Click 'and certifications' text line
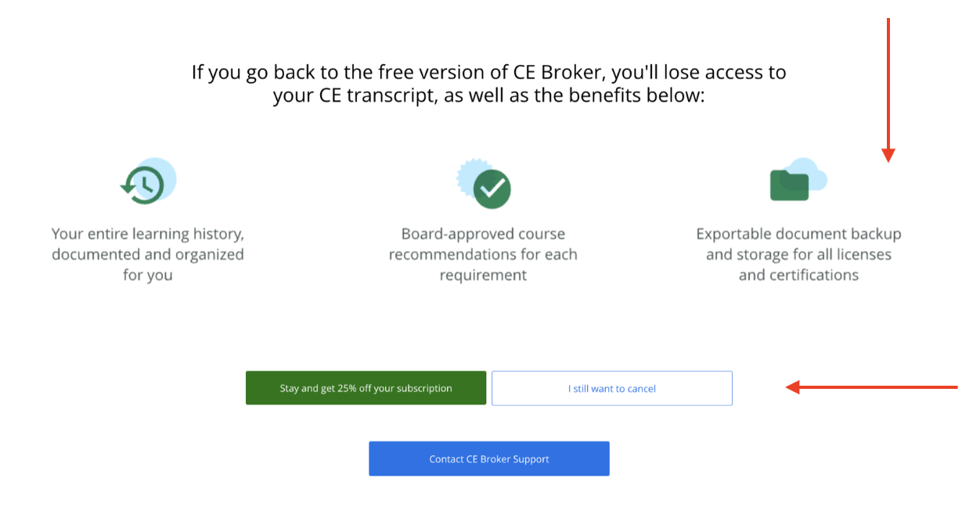 click(x=798, y=275)
